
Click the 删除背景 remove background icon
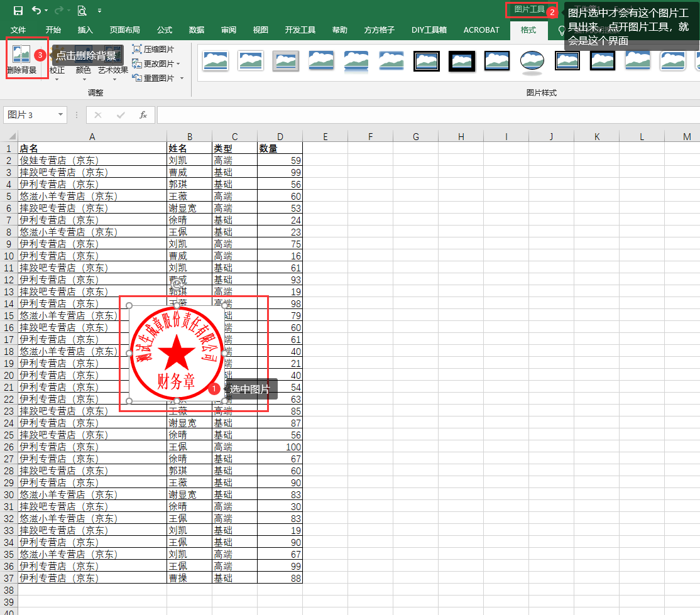coord(21,54)
